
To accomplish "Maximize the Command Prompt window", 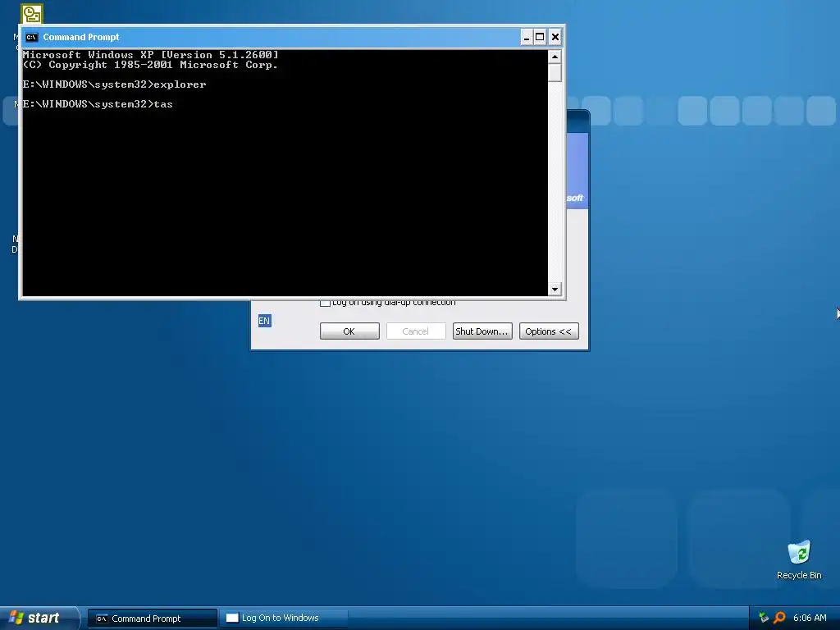I will pos(540,37).
